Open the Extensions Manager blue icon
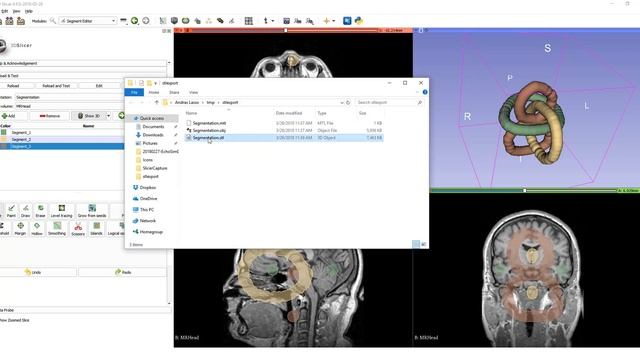640x360 pixels. pyautogui.click(x=347, y=21)
